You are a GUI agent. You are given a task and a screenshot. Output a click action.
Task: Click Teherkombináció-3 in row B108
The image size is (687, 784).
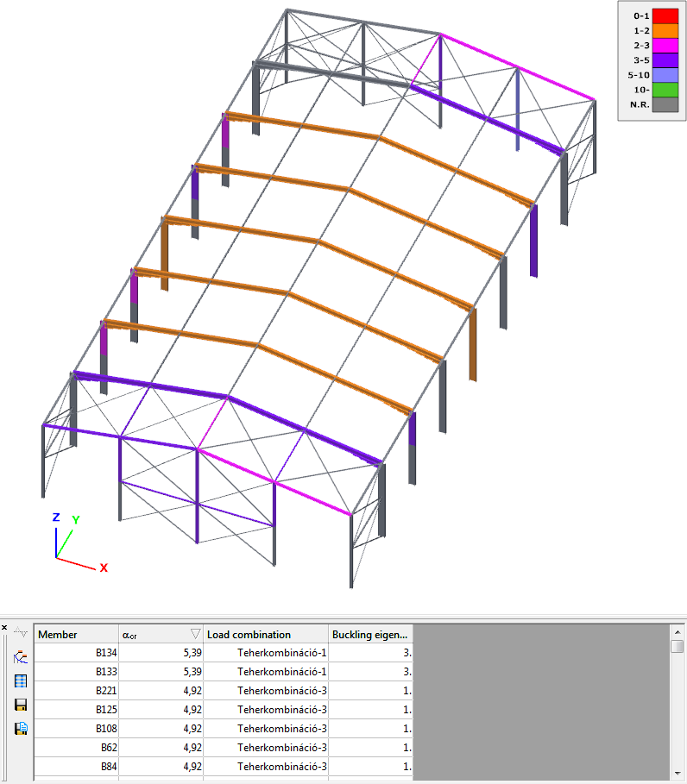[281, 729]
